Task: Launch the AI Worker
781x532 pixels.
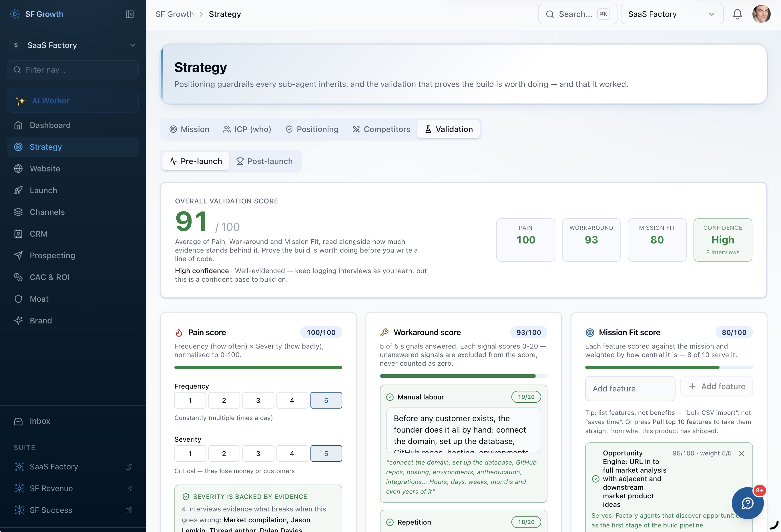Action: (x=73, y=101)
